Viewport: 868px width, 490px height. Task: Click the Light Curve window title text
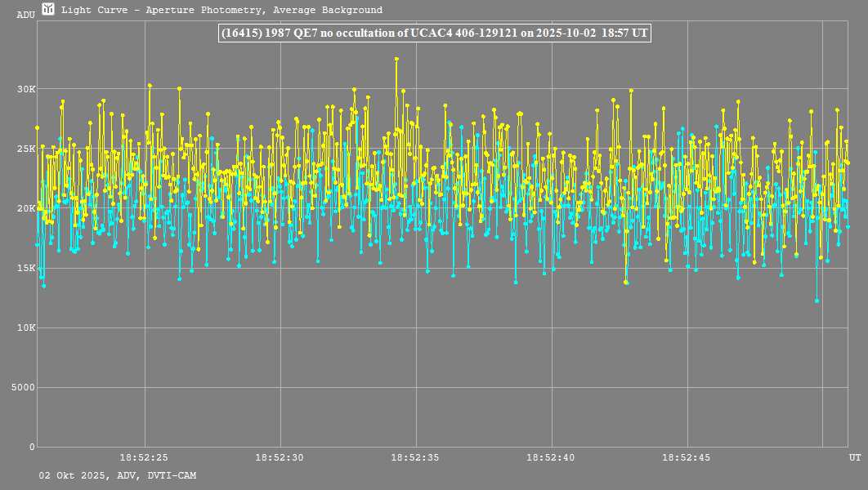click(221, 11)
